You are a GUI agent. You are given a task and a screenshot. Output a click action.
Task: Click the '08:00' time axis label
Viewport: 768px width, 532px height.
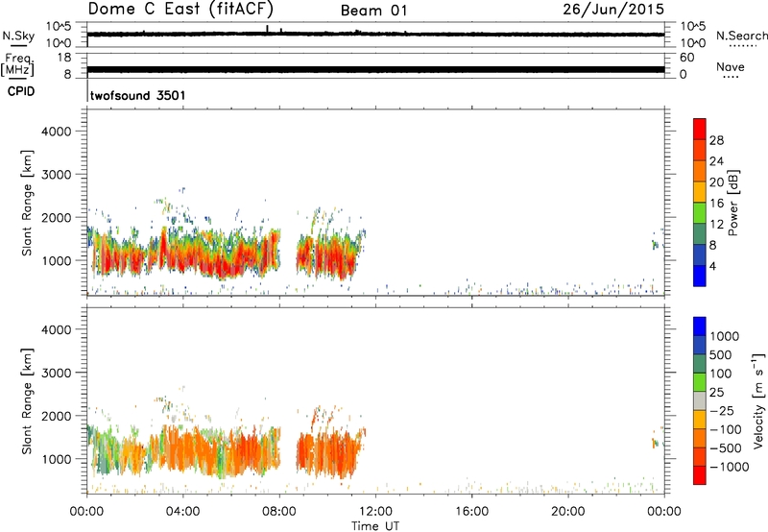point(279,512)
